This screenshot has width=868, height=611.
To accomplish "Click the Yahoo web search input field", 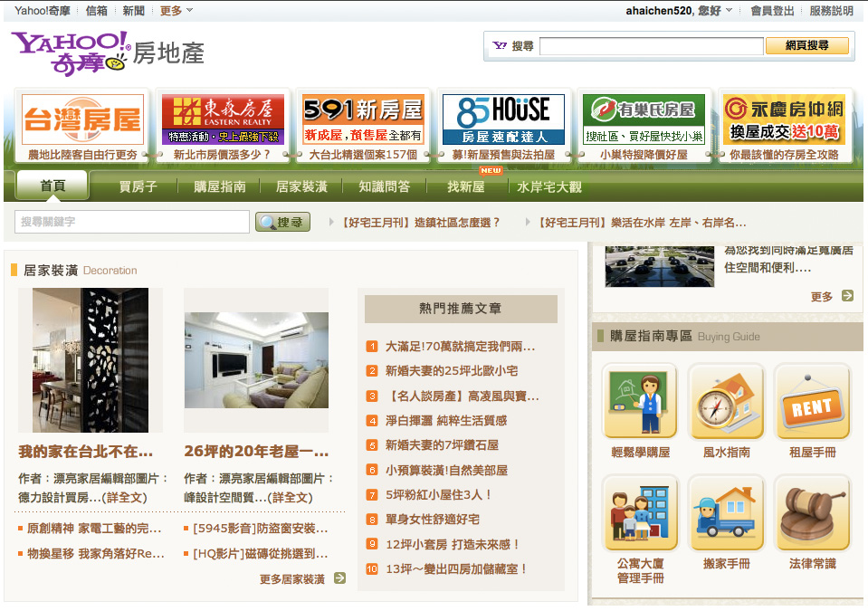I will coord(652,46).
